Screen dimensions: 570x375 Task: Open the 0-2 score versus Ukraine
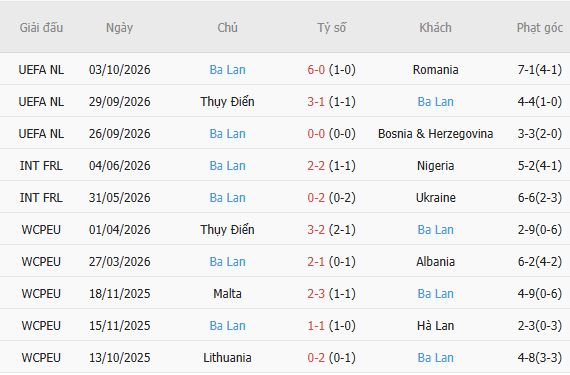click(x=316, y=197)
